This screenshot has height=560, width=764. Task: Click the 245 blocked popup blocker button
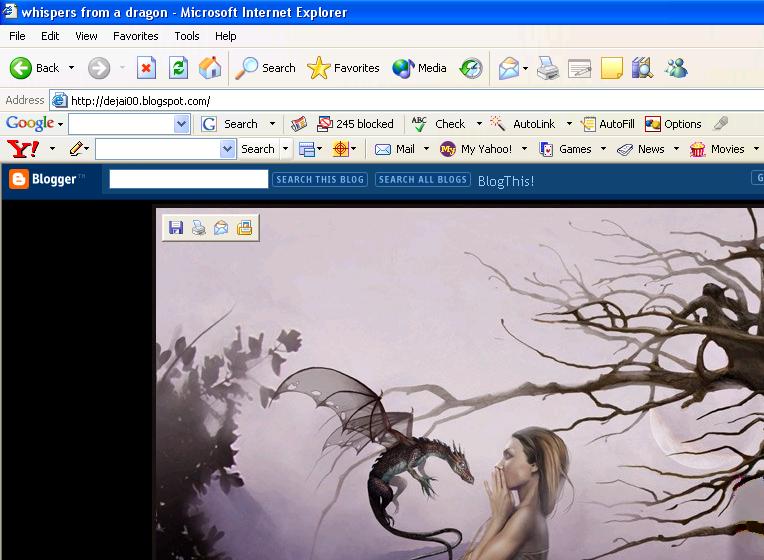[x=355, y=124]
